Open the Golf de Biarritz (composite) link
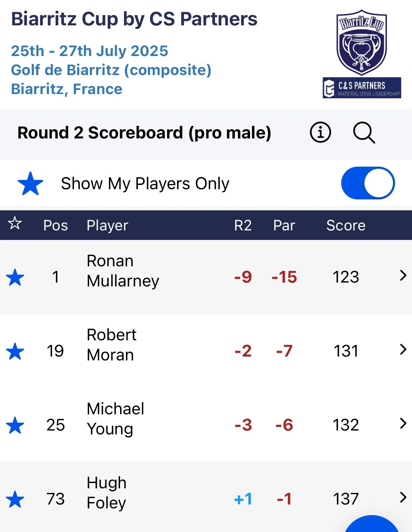 pyautogui.click(x=111, y=70)
